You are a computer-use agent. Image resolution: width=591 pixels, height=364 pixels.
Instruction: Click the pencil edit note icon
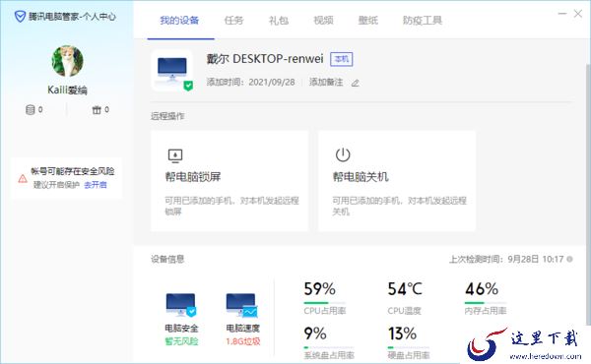(x=355, y=83)
